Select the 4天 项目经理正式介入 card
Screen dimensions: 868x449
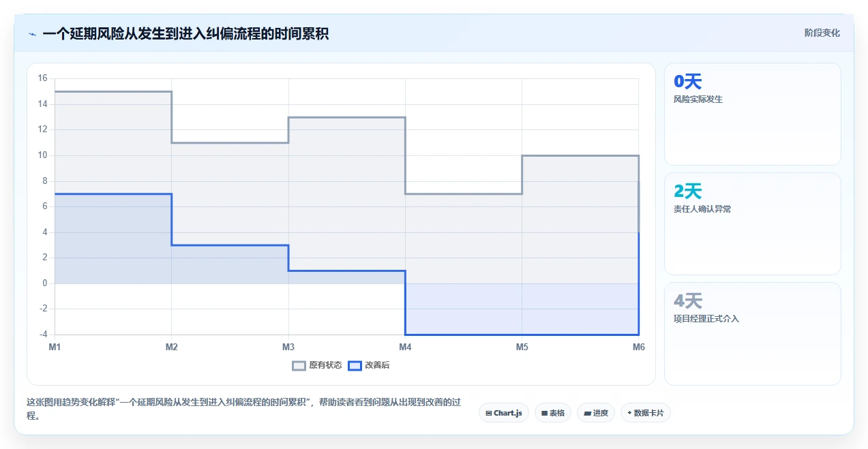tap(753, 334)
